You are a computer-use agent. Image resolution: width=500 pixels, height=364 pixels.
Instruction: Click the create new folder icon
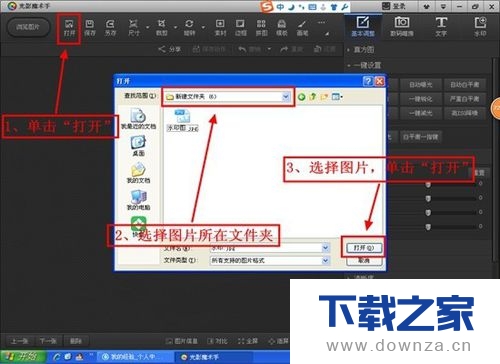pyautogui.click(x=324, y=97)
